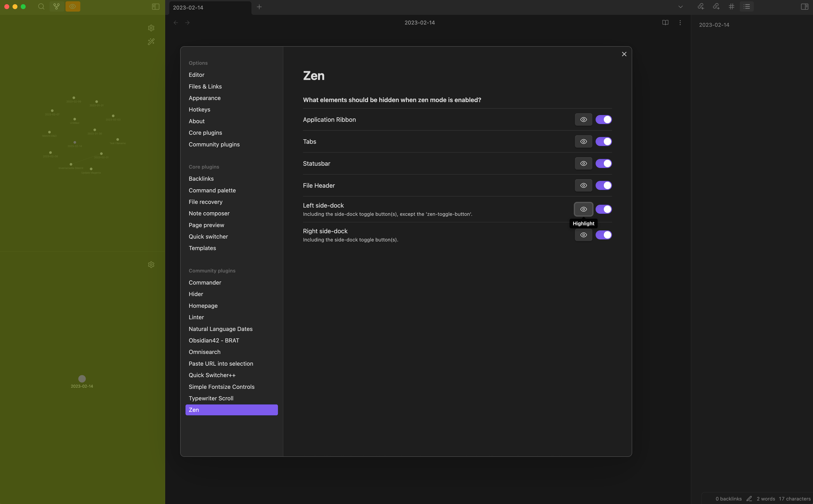Viewport: 813px width, 504px height.
Task: Disable Statusbar hiding toggle
Action: click(603, 164)
